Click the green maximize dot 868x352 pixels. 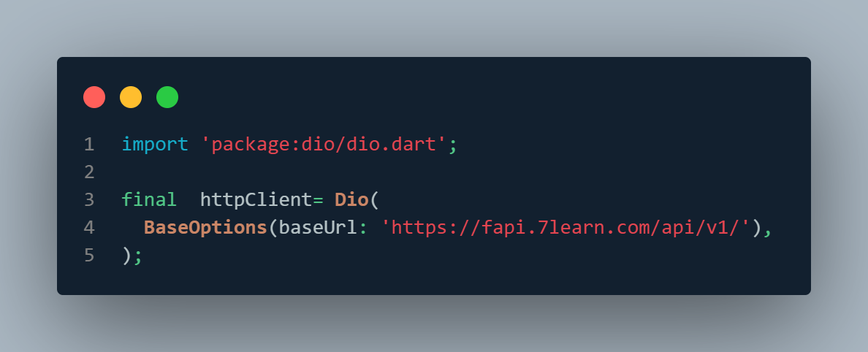(167, 97)
